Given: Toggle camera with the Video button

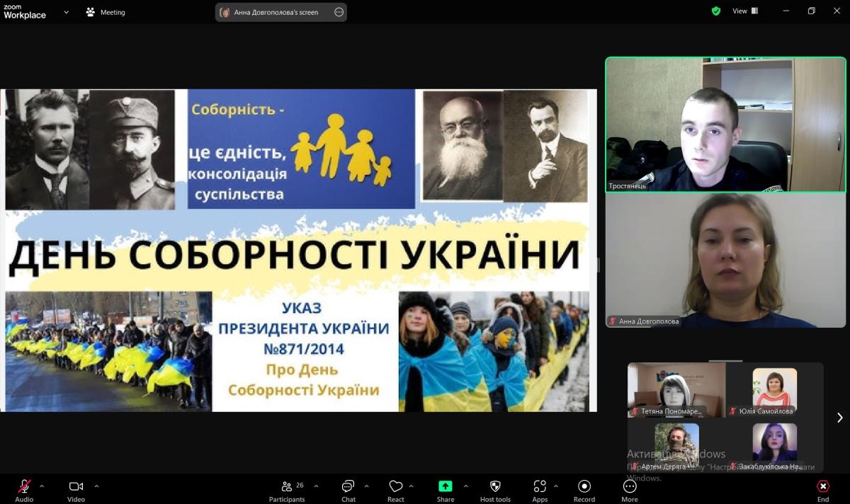Looking at the screenshot, I should (76, 487).
